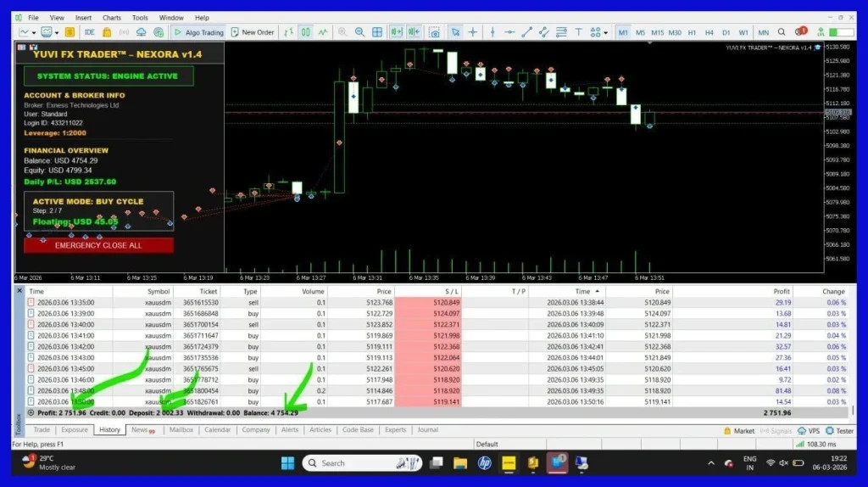Zoom out of the chart
The height and width of the screenshot is (487, 868).
359,32
